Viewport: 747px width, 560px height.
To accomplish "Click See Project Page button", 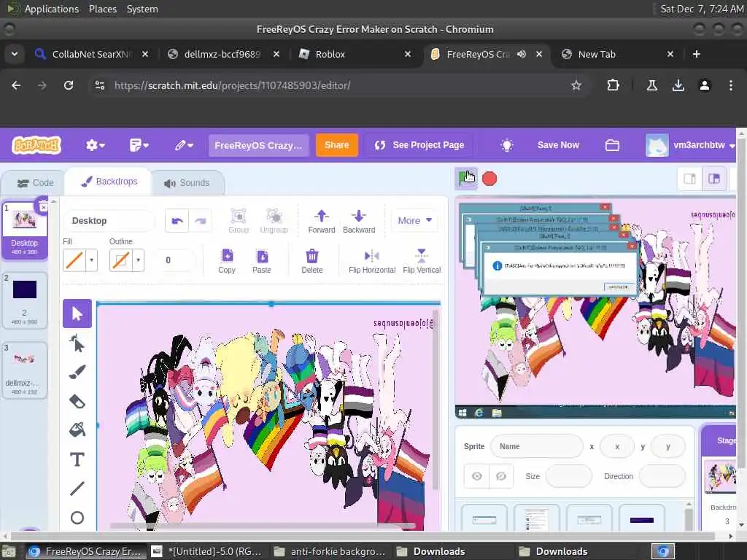I will (x=419, y=145).
